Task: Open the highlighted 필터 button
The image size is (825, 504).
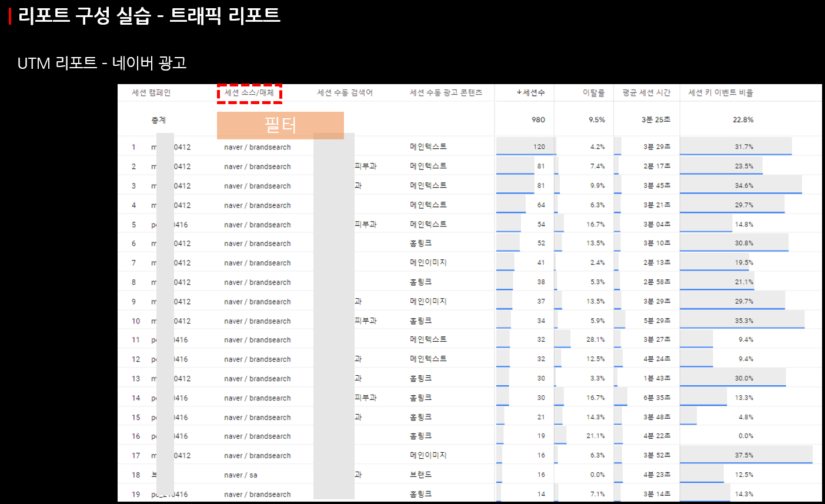Action: [x=280, y=125]
